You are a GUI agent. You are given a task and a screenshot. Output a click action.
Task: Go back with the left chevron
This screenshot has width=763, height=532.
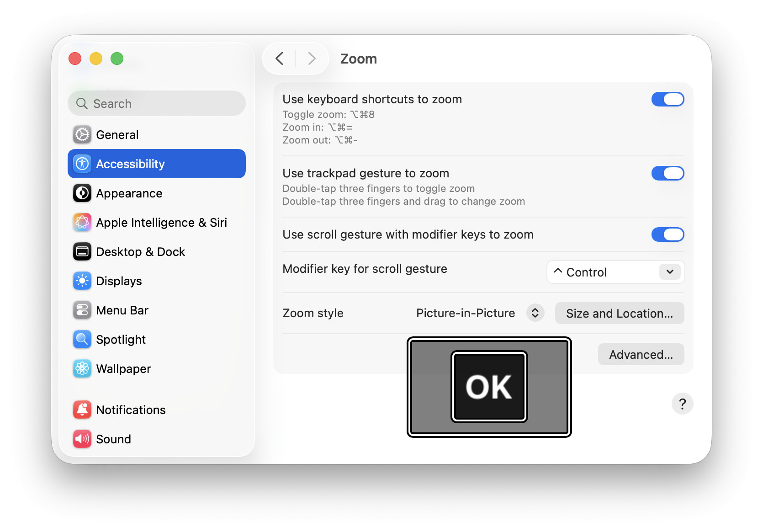(280, 59)
